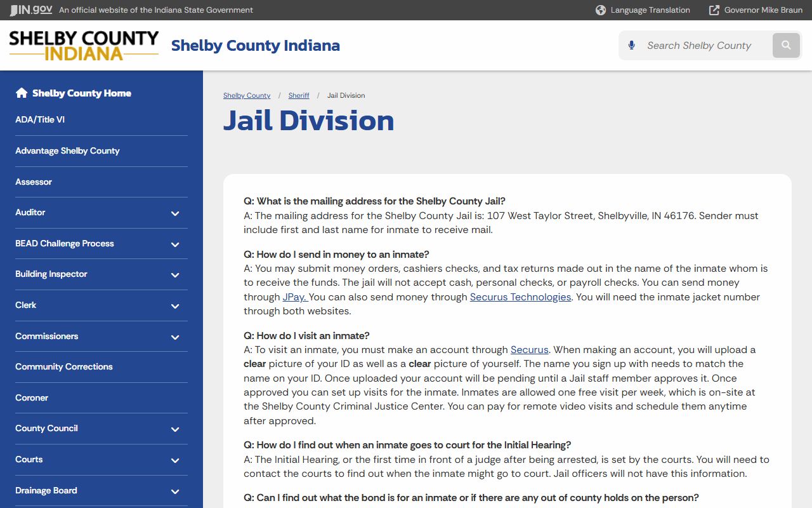Open the Building Inspector sidebar link
Screen dimensions: 812x508
[51, 274]
